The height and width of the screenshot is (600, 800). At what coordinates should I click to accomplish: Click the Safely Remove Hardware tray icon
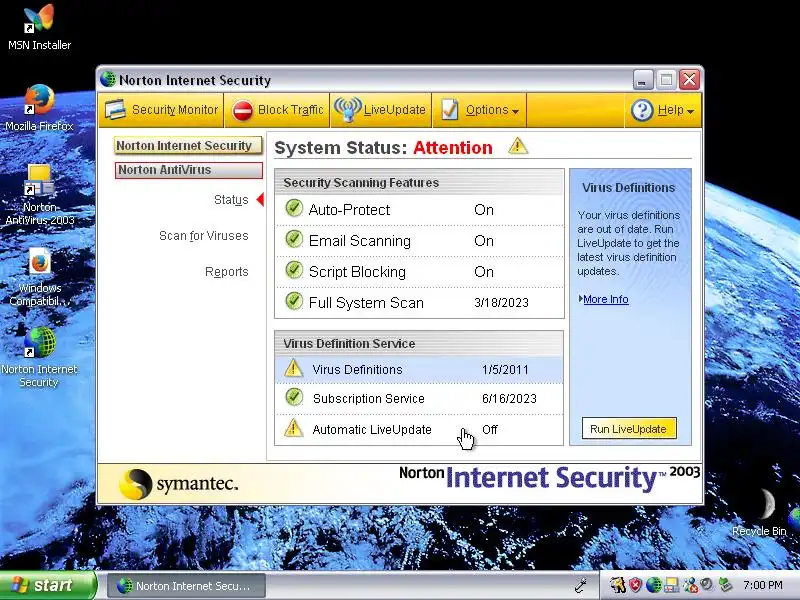pos(725,585)
